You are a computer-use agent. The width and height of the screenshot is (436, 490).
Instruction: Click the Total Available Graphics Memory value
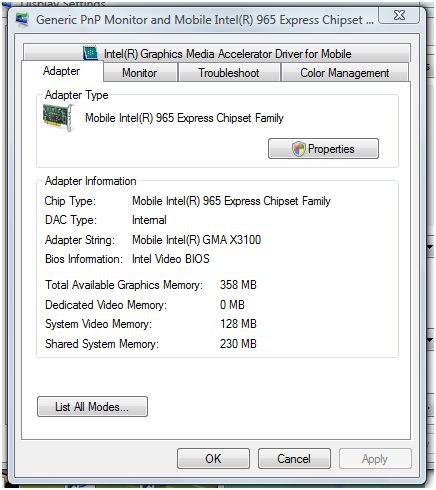238,285
